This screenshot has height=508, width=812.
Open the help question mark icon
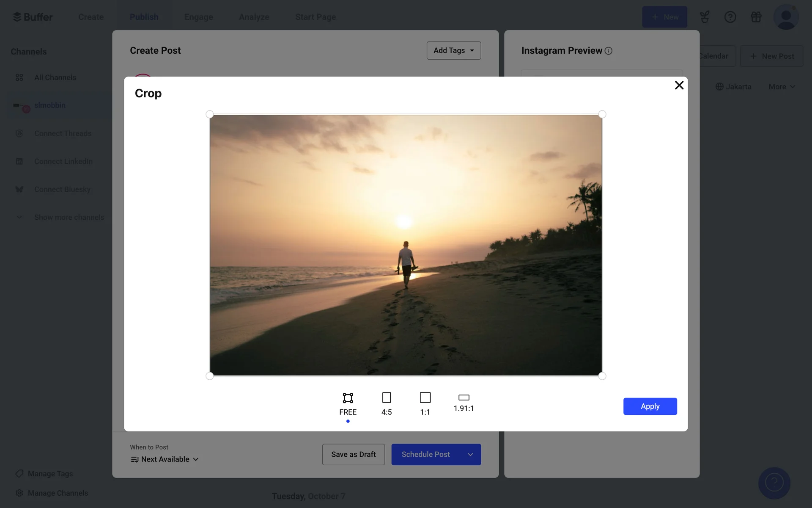(x=730, y=17)
